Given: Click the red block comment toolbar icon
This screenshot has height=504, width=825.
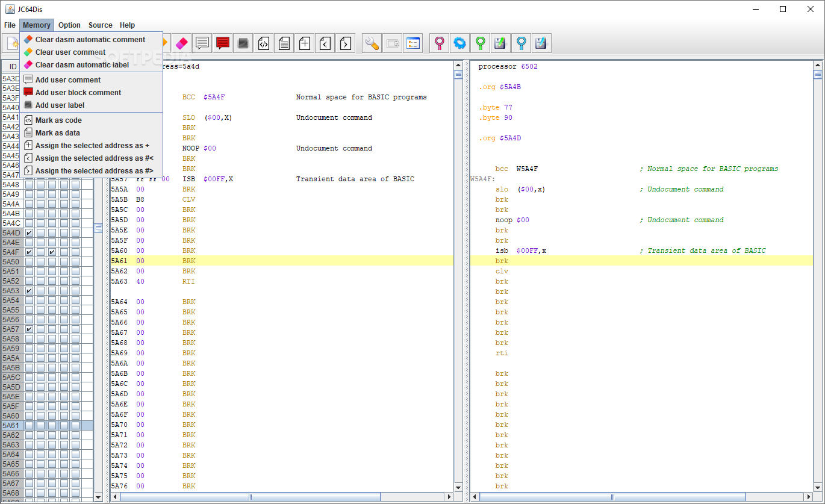Looking at the screenshot, I should tap(223, 43).
